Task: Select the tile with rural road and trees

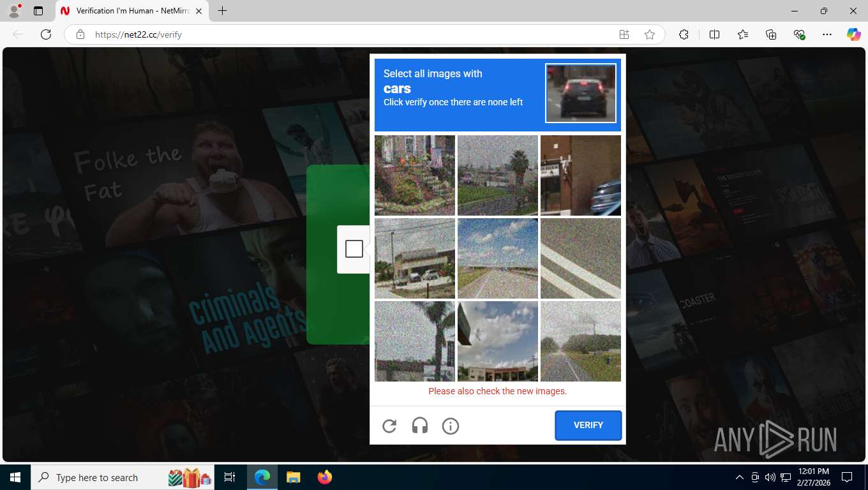Action: (x=581, y=341)
